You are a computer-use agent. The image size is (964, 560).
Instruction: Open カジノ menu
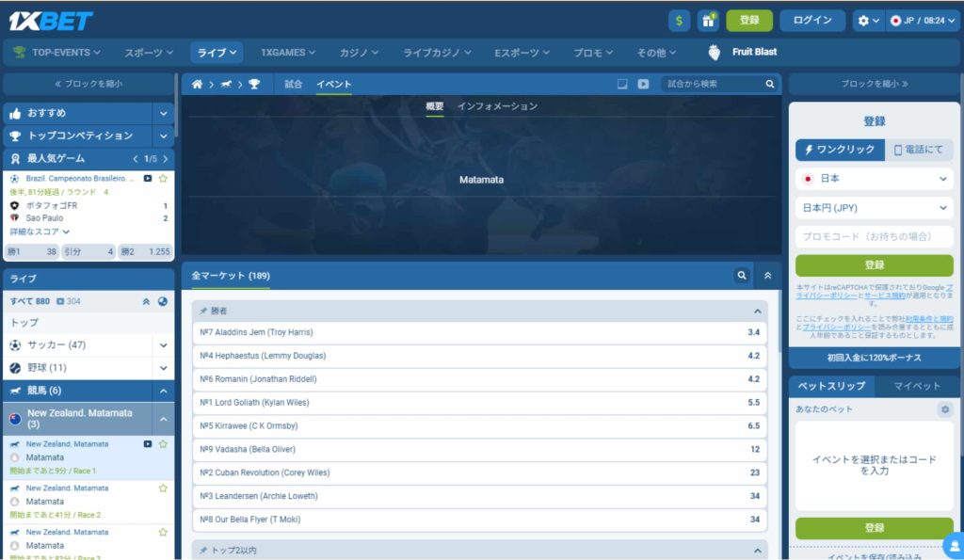(x=359, y=53)
